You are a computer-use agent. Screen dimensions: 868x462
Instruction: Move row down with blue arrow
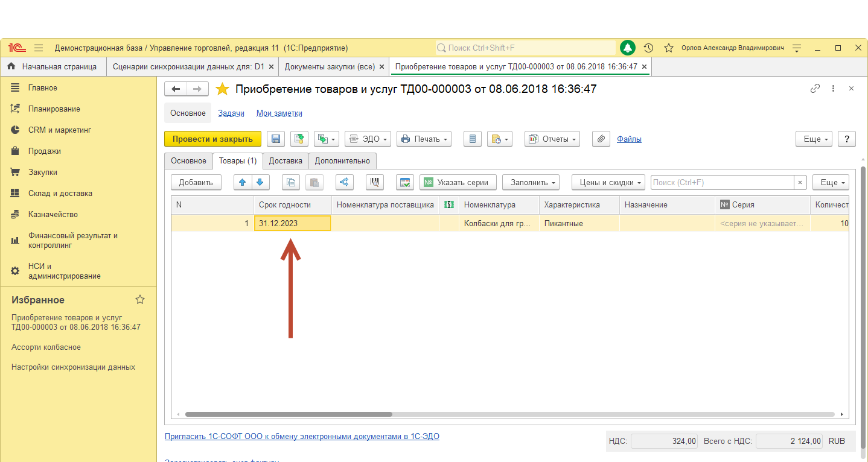[260, 182]
